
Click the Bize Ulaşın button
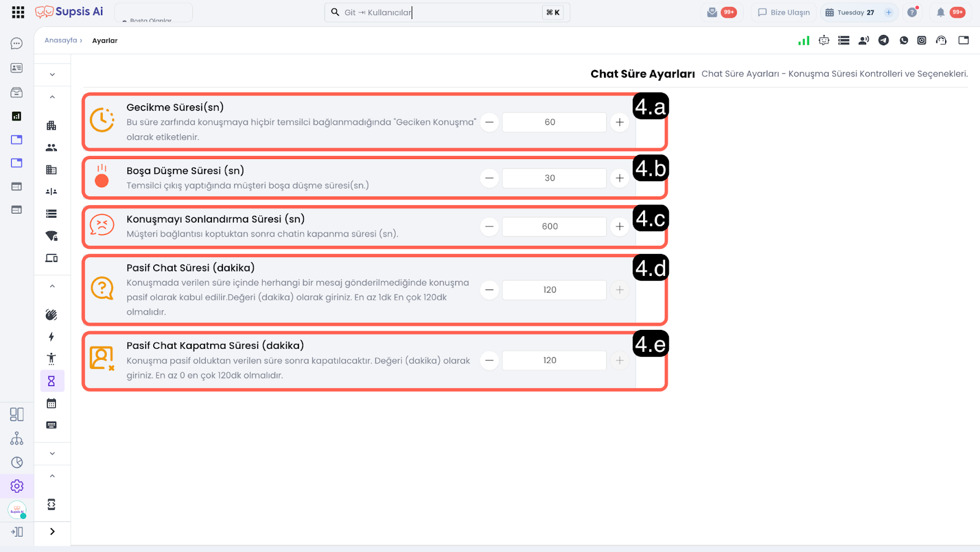click(x=783, y=12)
